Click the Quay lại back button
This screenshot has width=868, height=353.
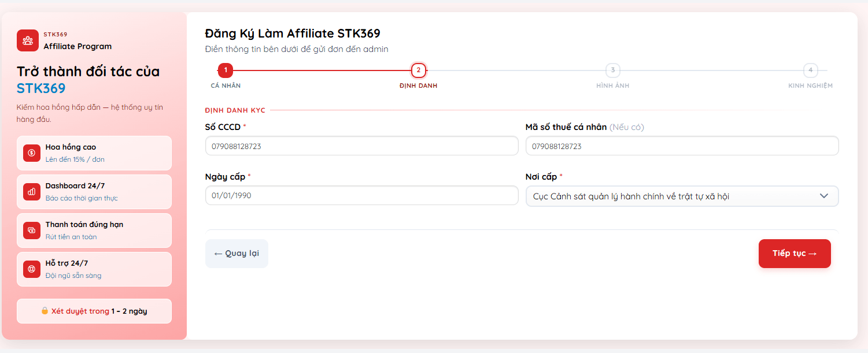[x=237, y=254]
